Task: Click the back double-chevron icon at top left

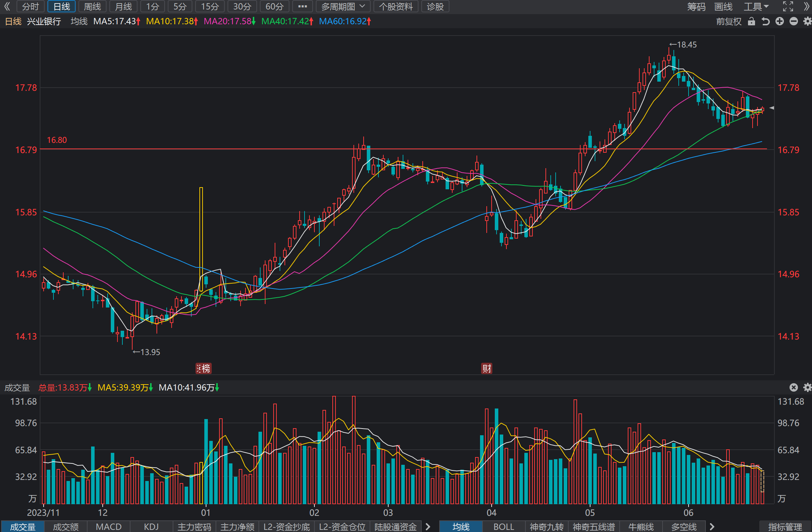Action: [x=7, y=6]
